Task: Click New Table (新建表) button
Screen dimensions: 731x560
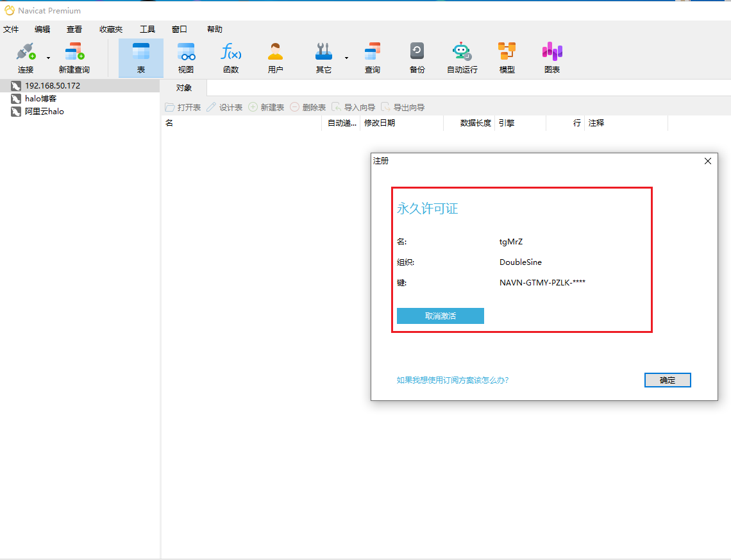Action: (x=266, y=107)
